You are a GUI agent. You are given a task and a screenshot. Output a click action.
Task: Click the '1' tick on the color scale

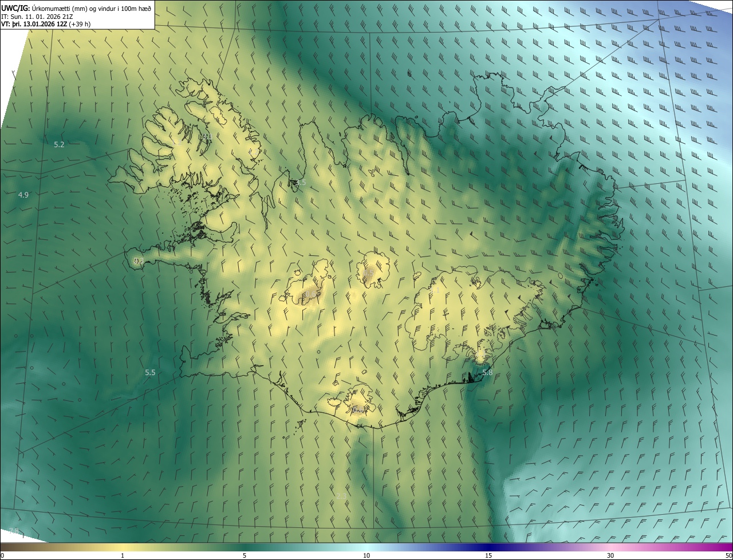[123, 556]
